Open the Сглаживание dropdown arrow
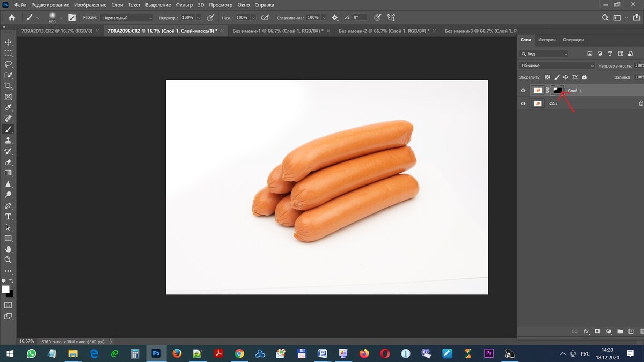 (x=324, y=18)
